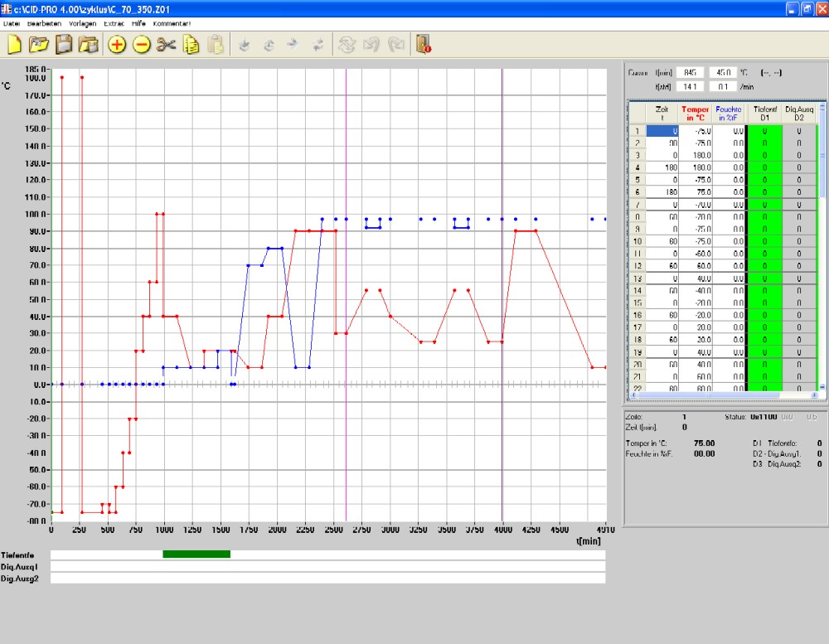Click the Feuchte cell in row 9
Viewport: 829px width, 644px height.
point(729,229)
